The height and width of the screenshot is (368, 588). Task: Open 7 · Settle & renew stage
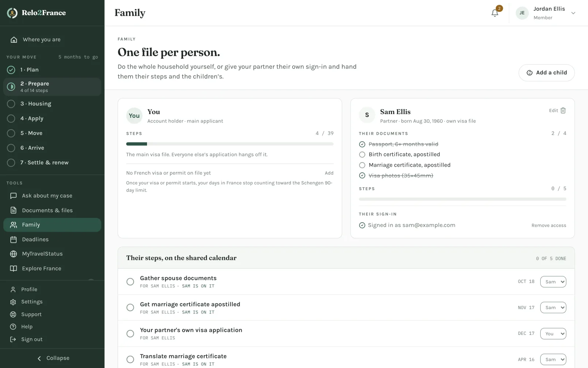pos(52,163)
